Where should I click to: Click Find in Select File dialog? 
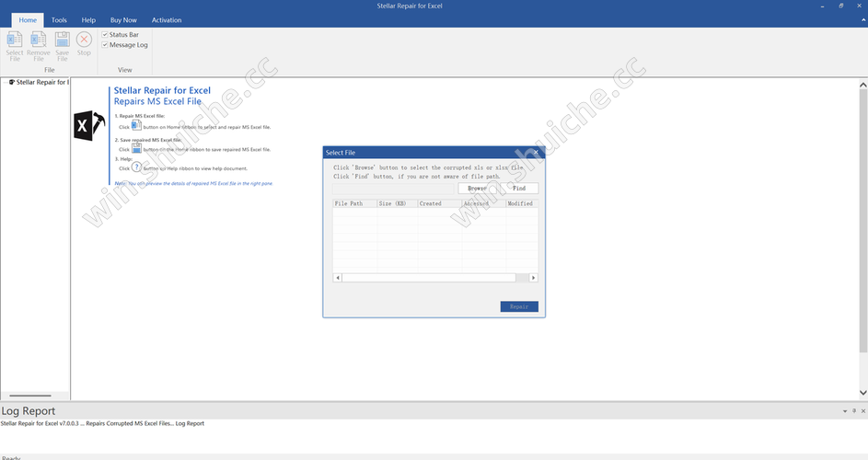coord(519,189)
